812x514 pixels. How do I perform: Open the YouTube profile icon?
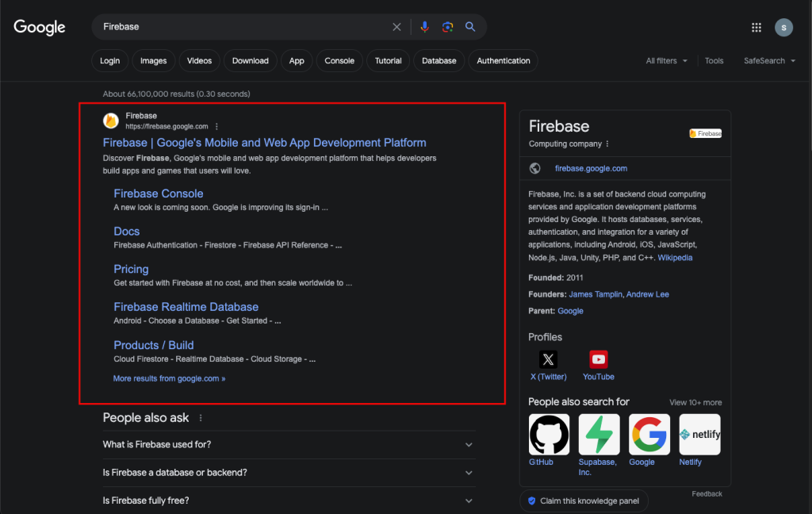click(598, 359)
